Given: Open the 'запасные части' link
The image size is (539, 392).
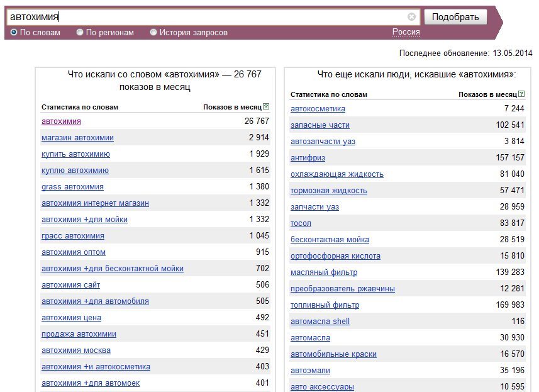Looking at the screenshot, I should coord(320,125).
